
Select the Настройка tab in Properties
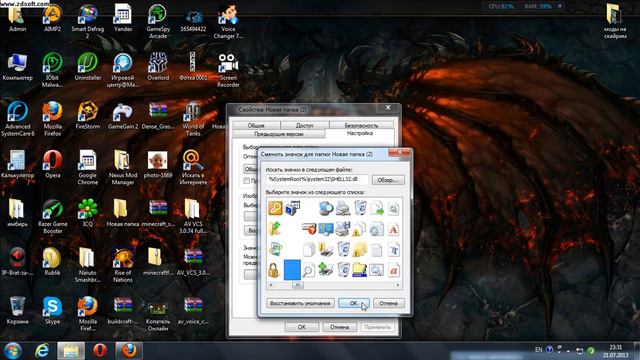click(x=360, y=133)
